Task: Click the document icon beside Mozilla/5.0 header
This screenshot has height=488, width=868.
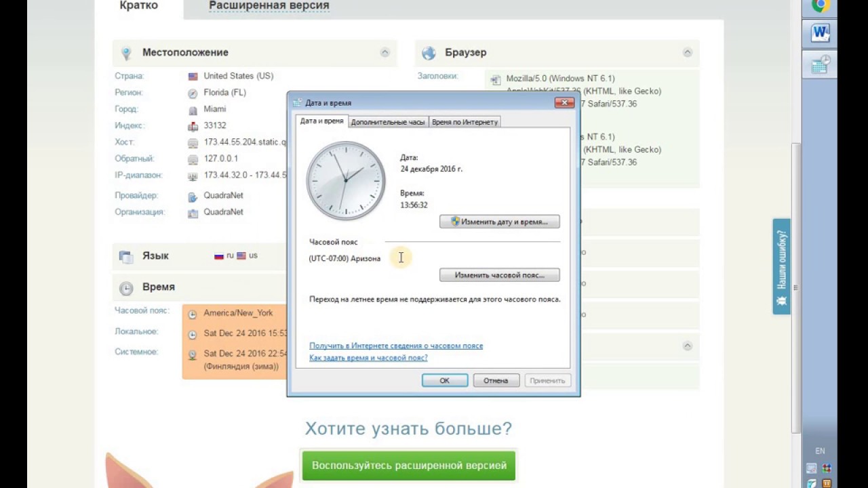Action: click(495, 80)
